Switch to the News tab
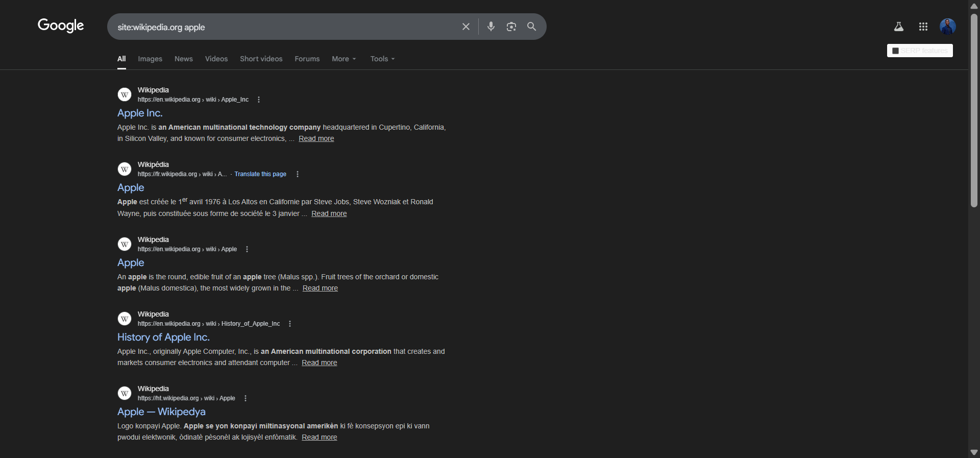Viewport: 980px width, 458px height. (184, 59)
